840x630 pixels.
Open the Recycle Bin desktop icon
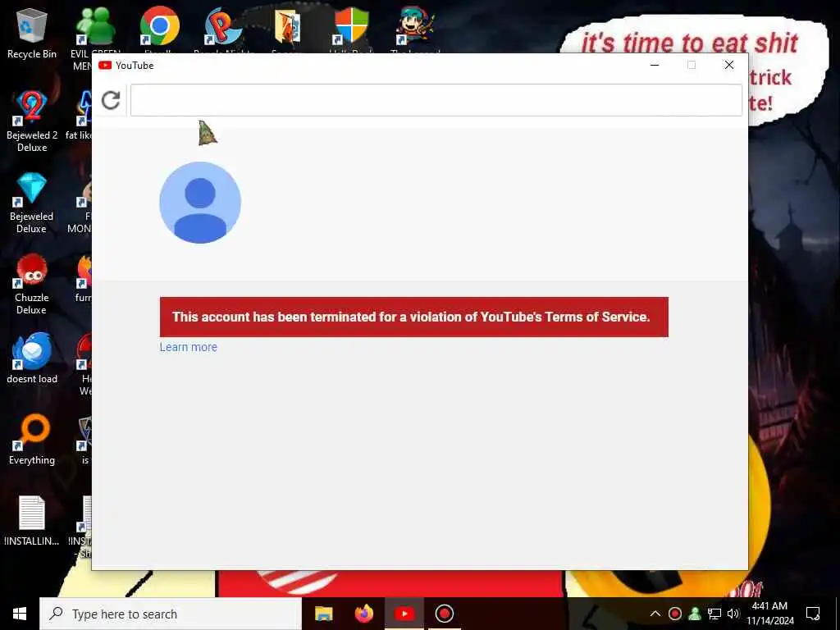coord(32,33)
